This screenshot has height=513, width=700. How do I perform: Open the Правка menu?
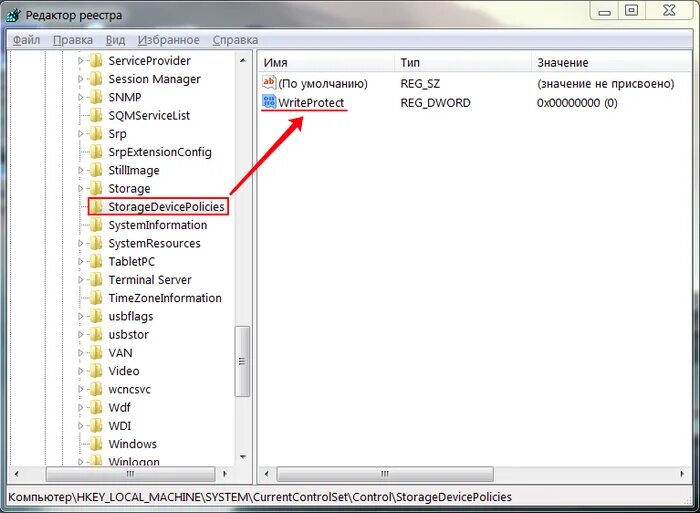(x=73, y=40)
